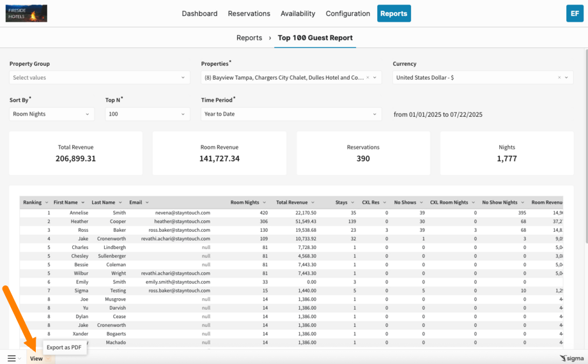This screenshot has width=588, height=364.
Task: Click total revenue value 19,538.68
Action: (307, 230)
